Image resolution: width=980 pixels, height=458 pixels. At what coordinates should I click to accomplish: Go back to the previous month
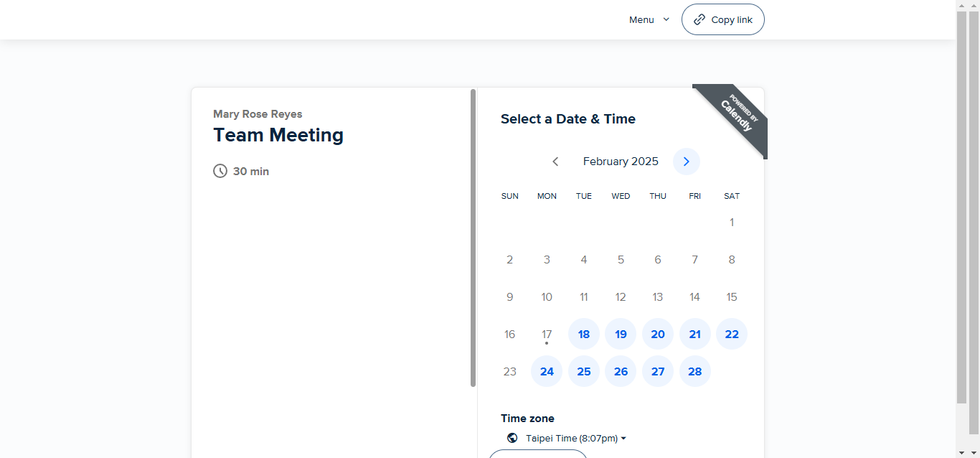[555, 162]
